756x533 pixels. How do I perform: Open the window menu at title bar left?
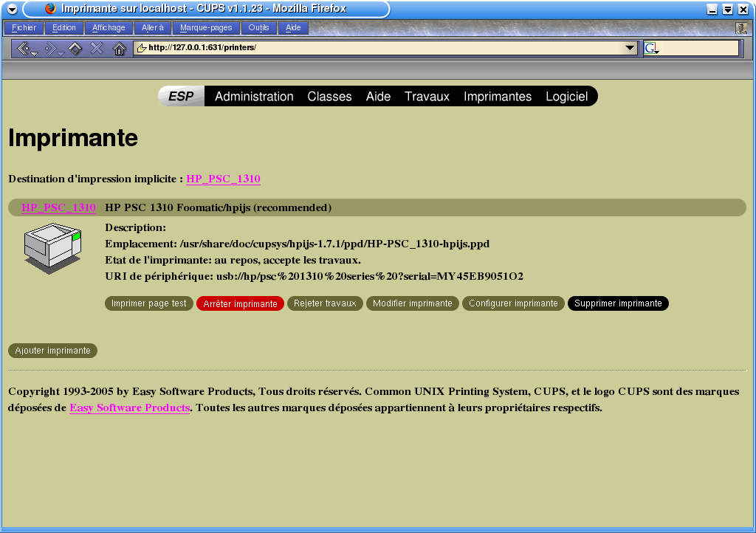click(x=13, y=9)
